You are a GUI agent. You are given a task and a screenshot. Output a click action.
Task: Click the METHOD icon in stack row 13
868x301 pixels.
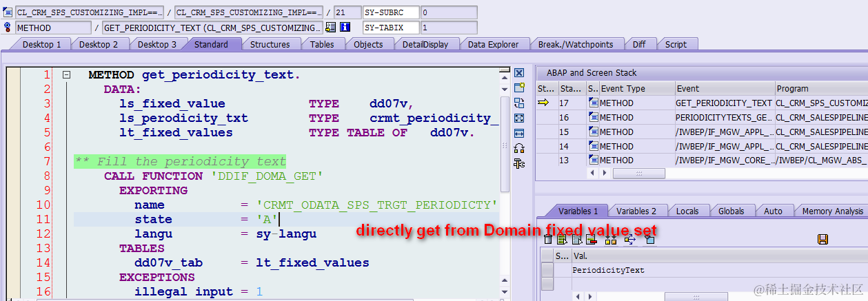coord(593,160)
